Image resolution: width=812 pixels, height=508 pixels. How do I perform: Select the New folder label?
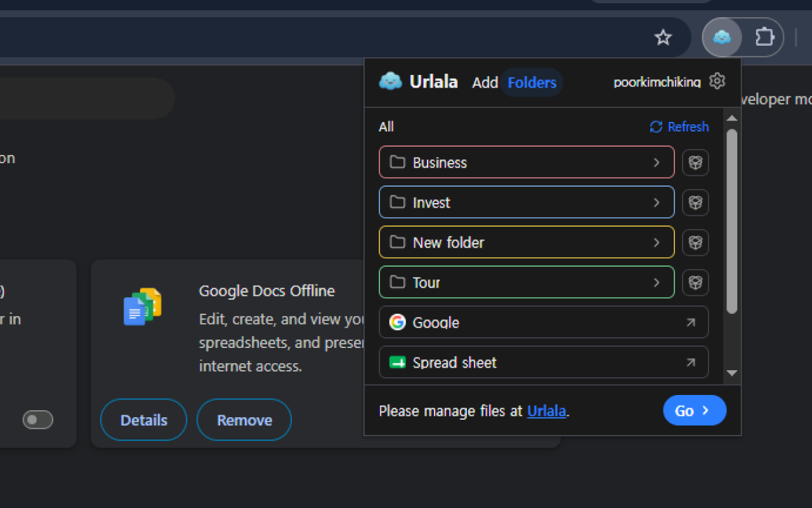pos(449,243)
